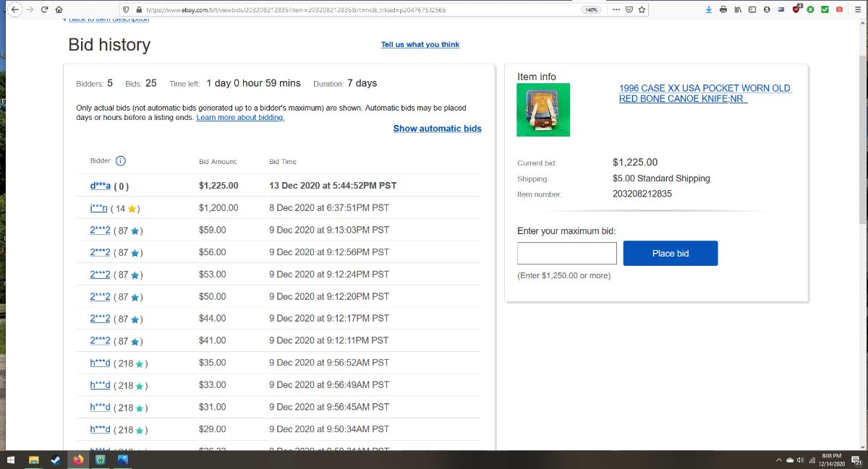Image resolution: width=868 pixels, height=469 pixels.
Task: Click the site padlock icon
Action: point(137,10)
